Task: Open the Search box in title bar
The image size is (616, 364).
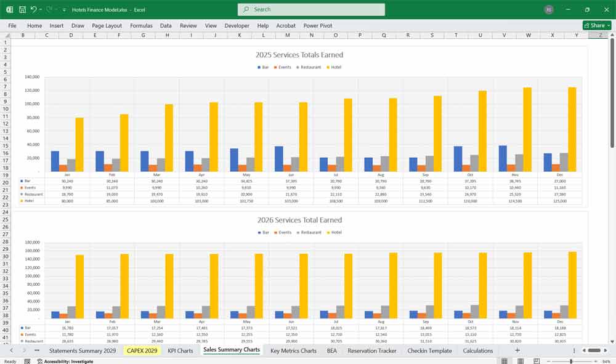Action: click(x=311, y=9)
